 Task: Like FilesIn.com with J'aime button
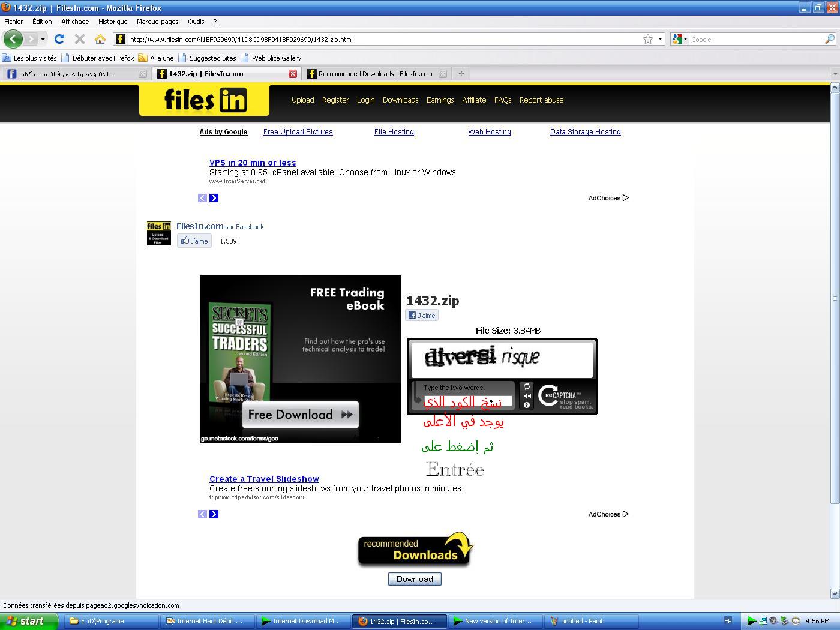click(194, 241)
